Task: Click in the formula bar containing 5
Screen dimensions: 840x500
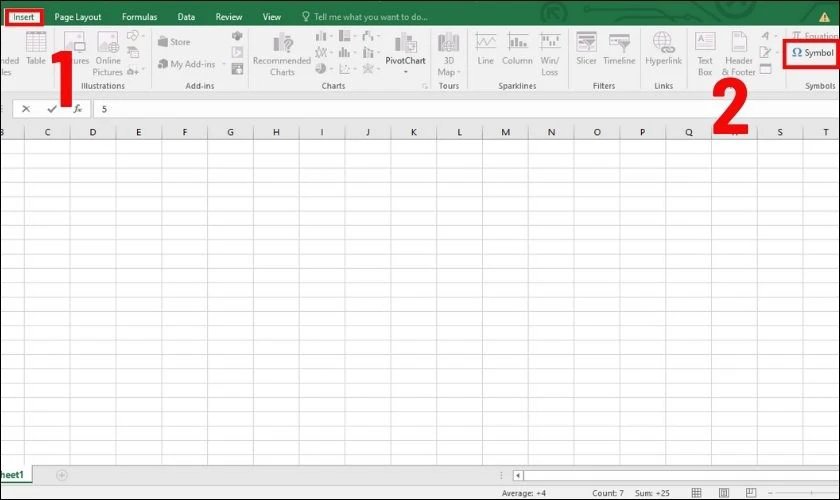Action: [466, 109]
